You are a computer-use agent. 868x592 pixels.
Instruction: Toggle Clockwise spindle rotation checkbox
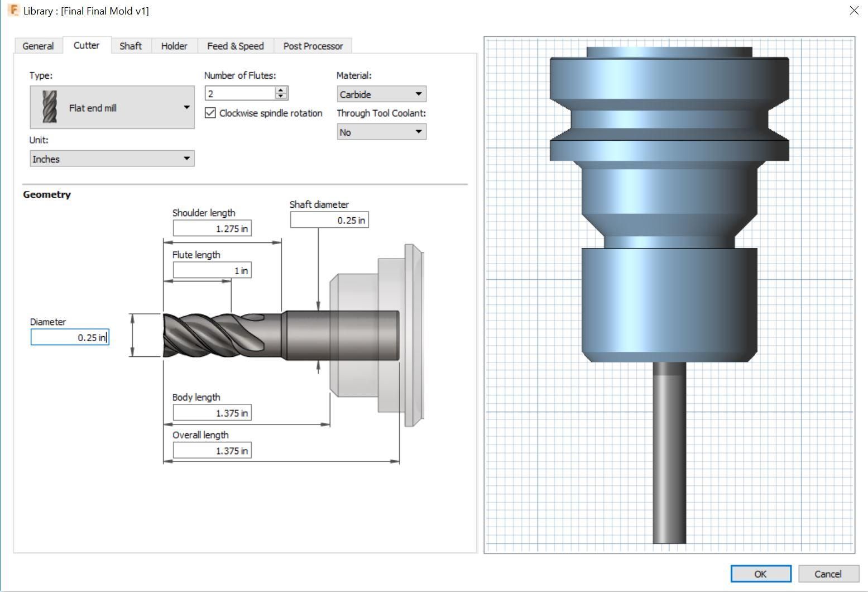pos(210,113)
